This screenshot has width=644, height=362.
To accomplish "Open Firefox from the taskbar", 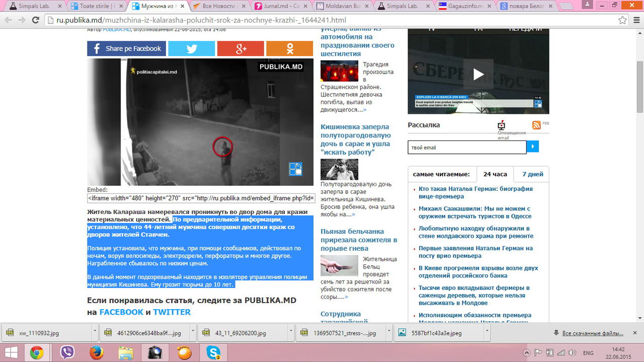I will 96,353.
